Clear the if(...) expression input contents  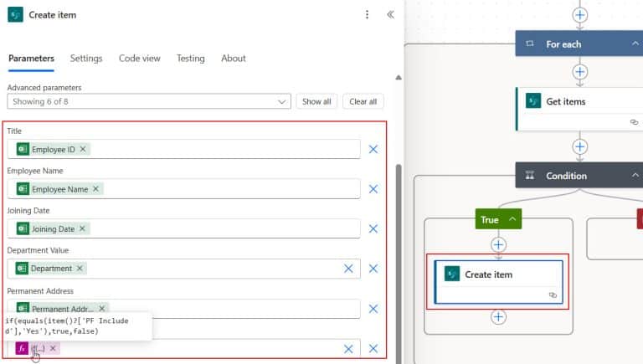[x=348, y=348]
